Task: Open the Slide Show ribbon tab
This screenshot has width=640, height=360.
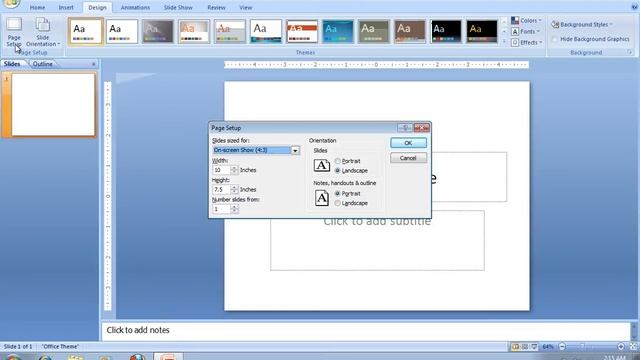Action: coord(178,7)
